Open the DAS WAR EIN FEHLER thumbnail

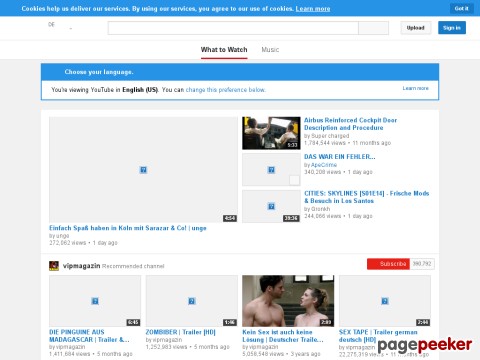(x=271, y=170)
